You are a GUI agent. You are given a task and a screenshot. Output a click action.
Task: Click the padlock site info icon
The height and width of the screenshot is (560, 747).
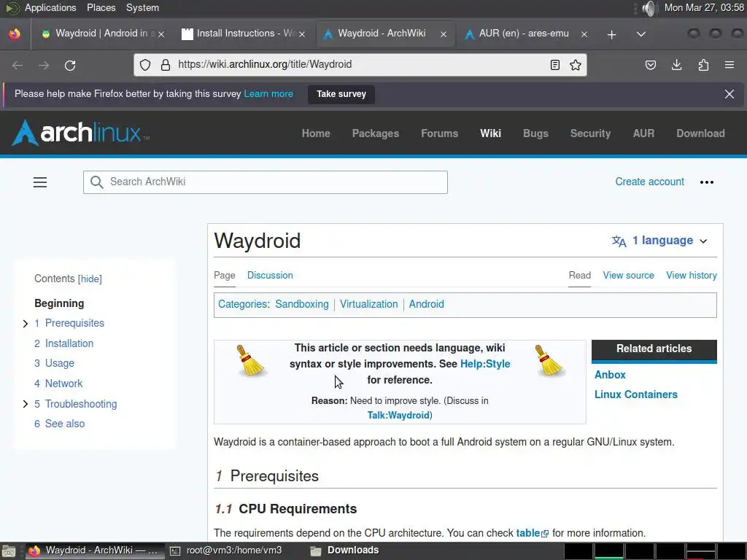166,65
